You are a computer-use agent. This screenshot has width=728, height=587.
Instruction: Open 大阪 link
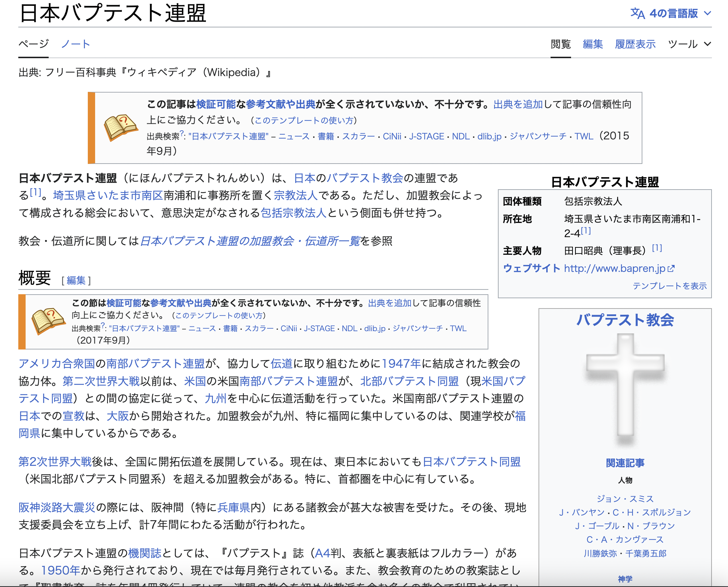(x=118, y=416)
